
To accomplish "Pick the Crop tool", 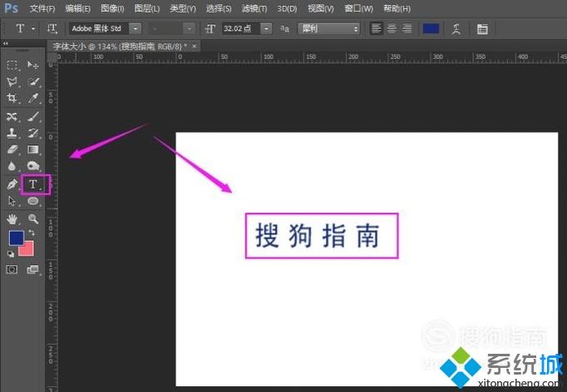I will tap(12, 98).
